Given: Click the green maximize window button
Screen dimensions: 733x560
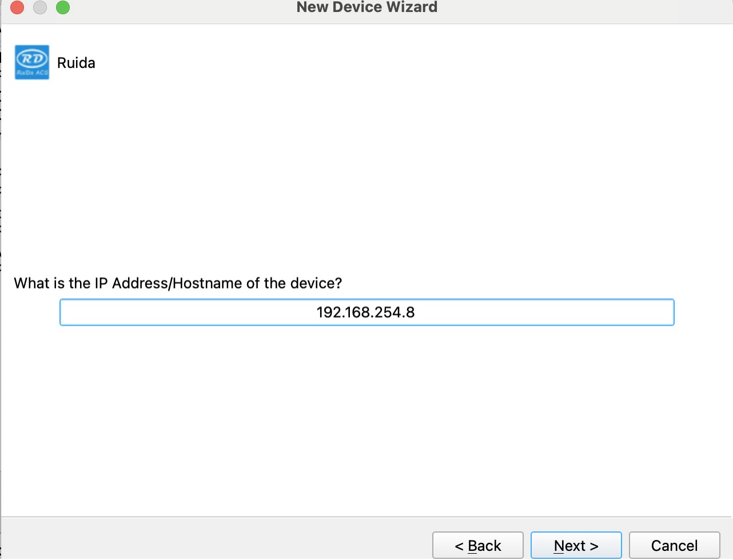Looking at the screenshot, I should [62, 8].
